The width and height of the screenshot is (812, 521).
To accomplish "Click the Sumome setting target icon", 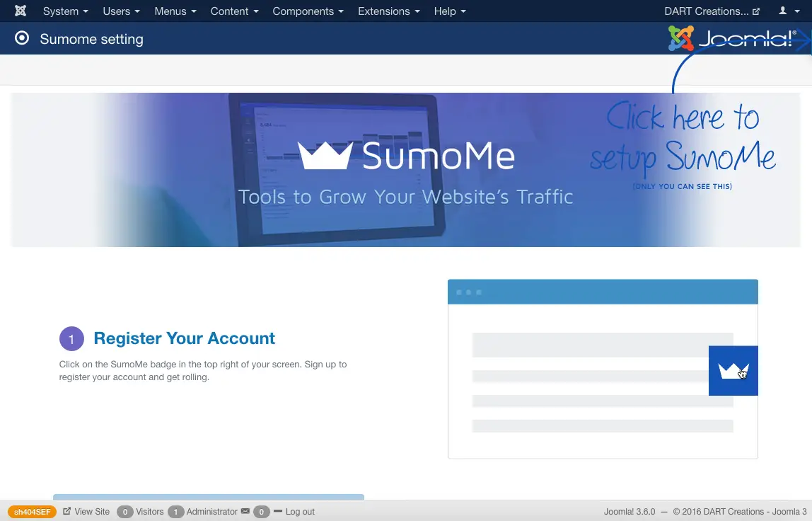I will pos(22,38).
